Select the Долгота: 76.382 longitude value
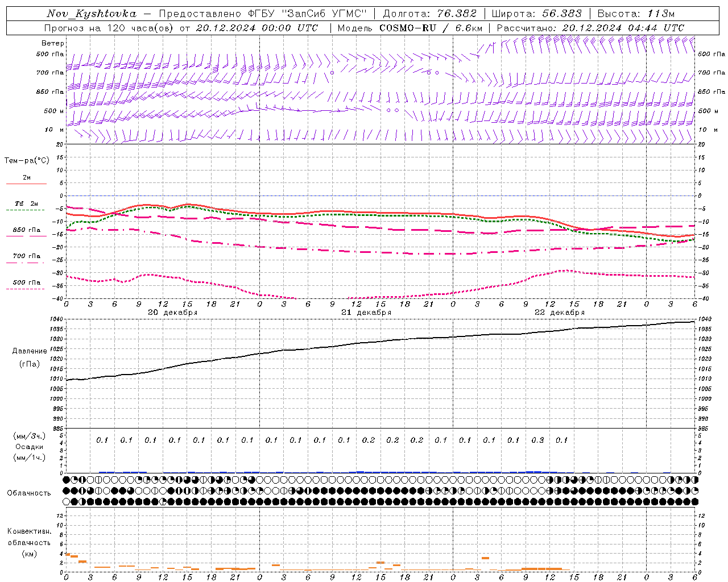728x582 pixels. coord(429,14)
